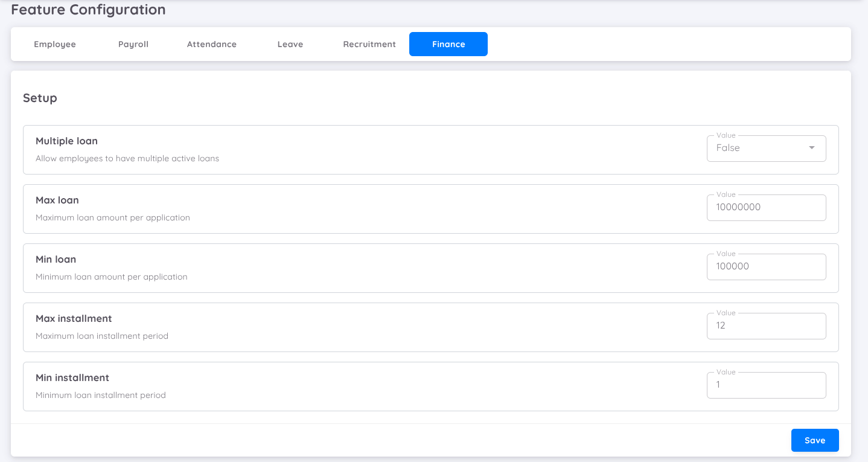Click the Maximum loan installment period description
This screenshot has width=868, height=462.
(102, 336)
